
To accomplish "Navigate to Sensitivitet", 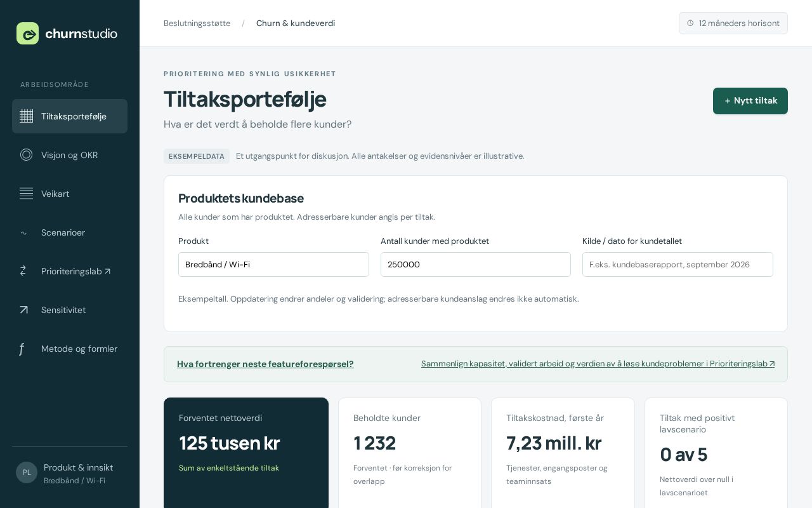I will [70, 310].
